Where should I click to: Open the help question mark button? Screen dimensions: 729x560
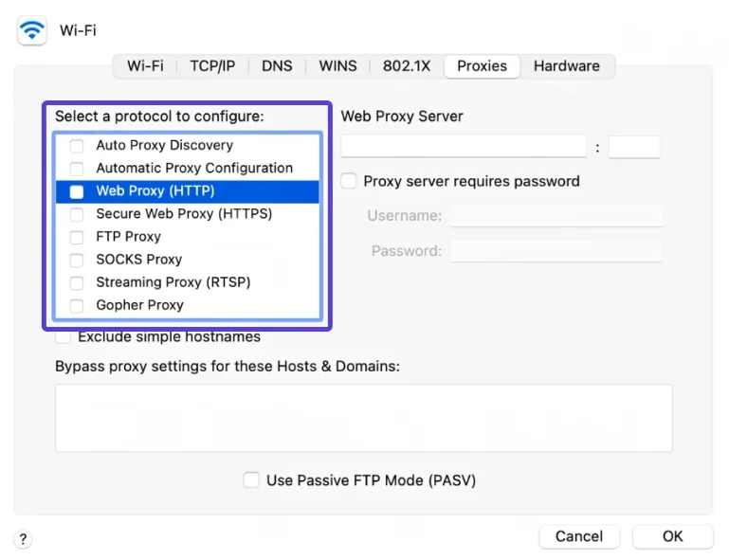point(24,539)
